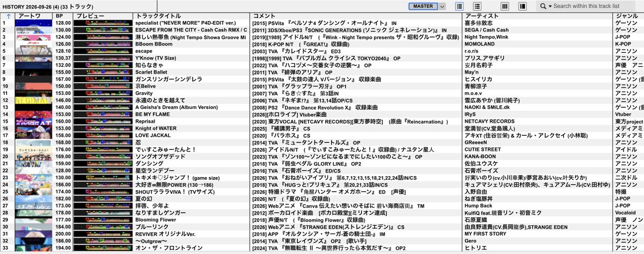Click BPM value '176.00'
644x254 pixels.
click(63, 149)
